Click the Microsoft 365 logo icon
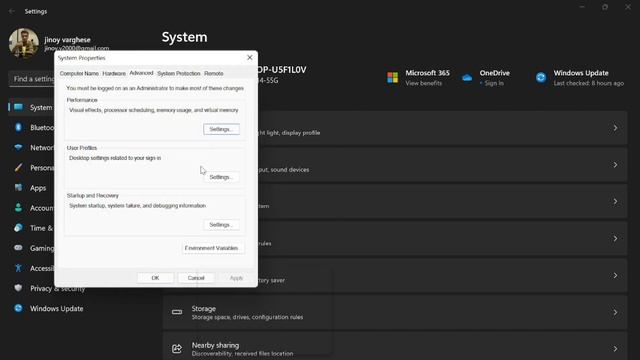 pos(393,78)
